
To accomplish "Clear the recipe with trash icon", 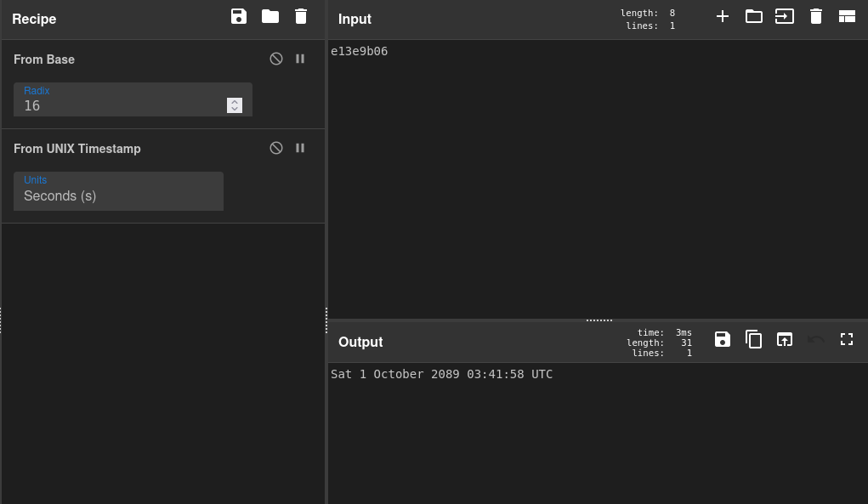I will 301,17.
